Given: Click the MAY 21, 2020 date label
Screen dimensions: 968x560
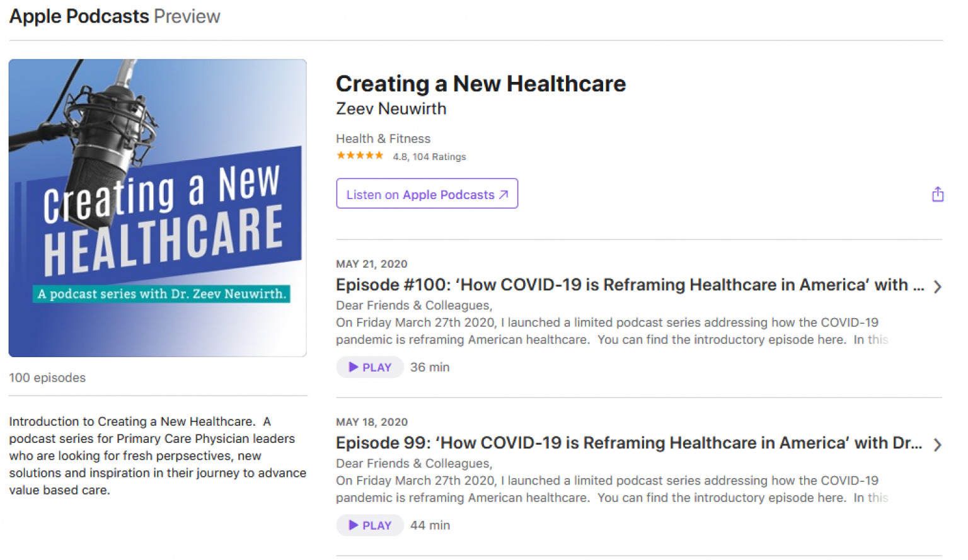Looking at the screenshot, I should (371, 264).
